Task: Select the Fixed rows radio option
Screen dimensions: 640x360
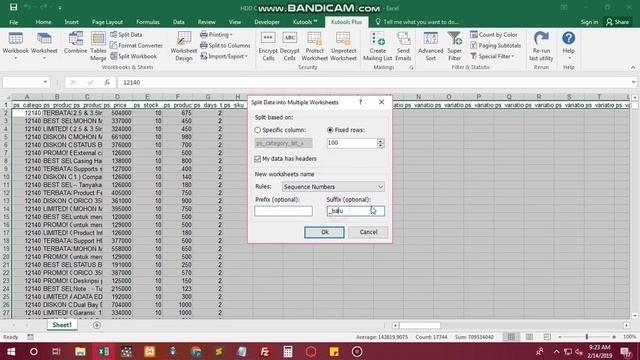Action: pyautogui.click(x=330, y=130)
